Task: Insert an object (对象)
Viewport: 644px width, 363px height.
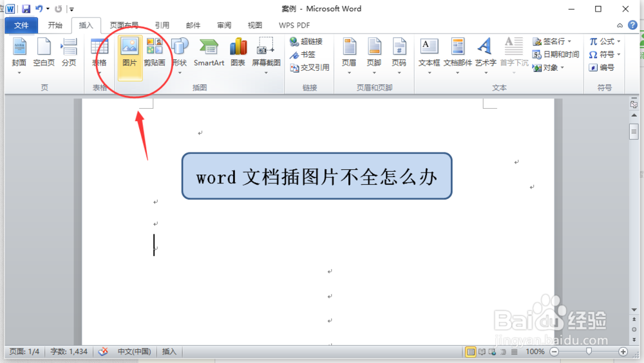Action: (545, 68)
